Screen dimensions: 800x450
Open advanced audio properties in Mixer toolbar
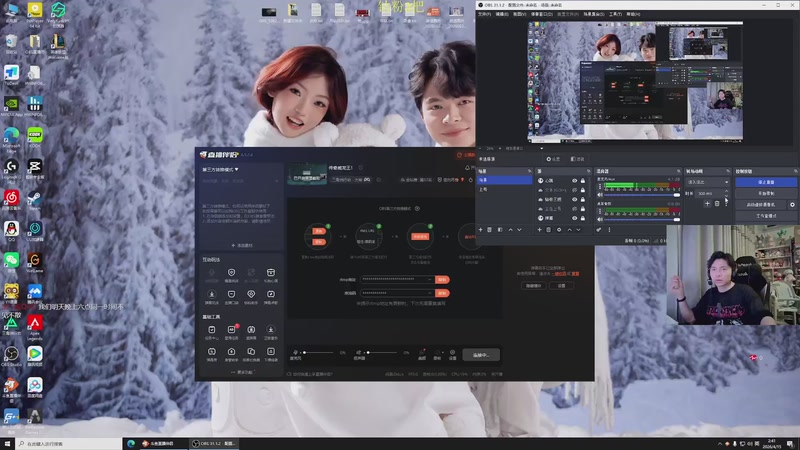pos(598,230)
